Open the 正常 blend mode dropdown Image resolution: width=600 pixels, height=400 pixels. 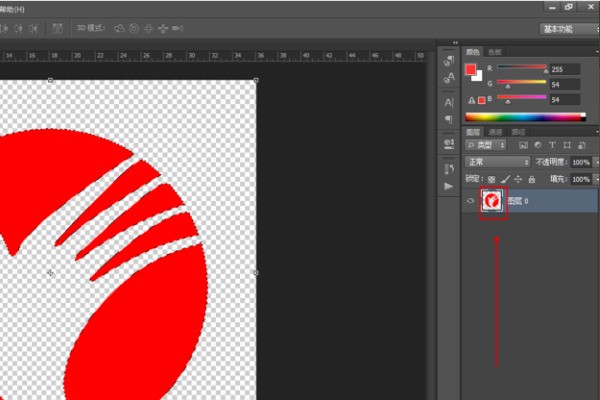point(497,162)
